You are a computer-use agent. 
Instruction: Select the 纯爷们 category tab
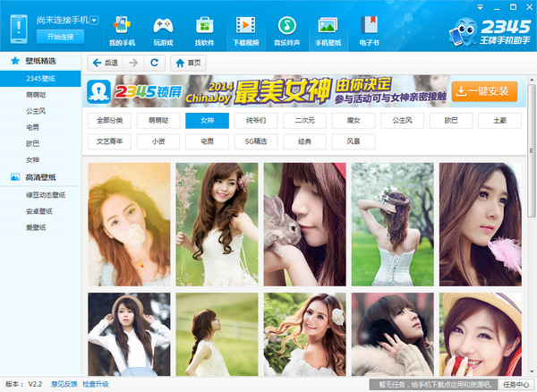[256, 121]
